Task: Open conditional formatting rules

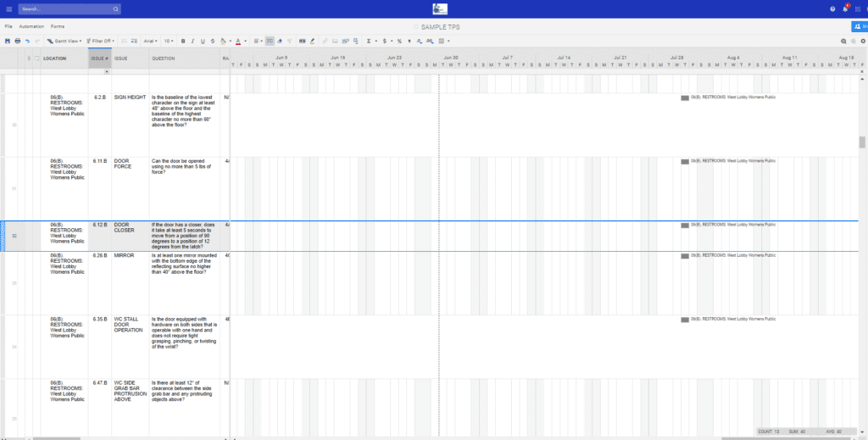Action: [303, 41]
